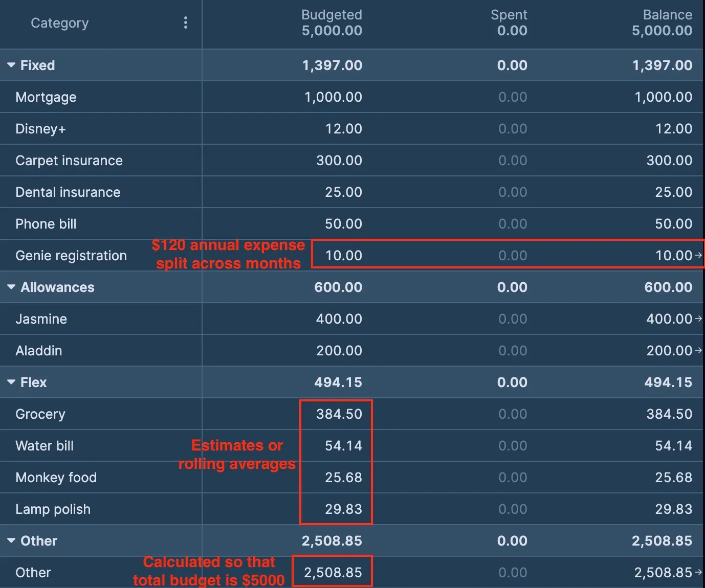Select the Lamp polish category name

[x=53, y=509]
